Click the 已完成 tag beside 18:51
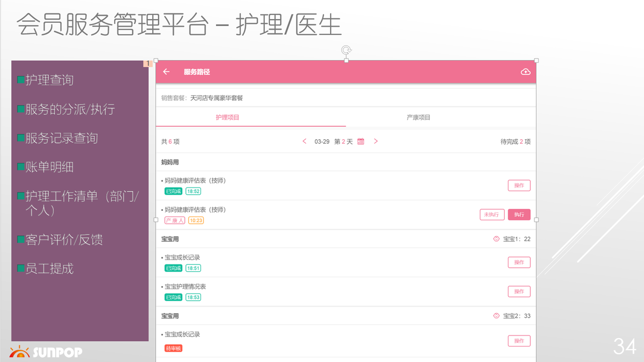The image size is (644, 362). click(173, 268)
